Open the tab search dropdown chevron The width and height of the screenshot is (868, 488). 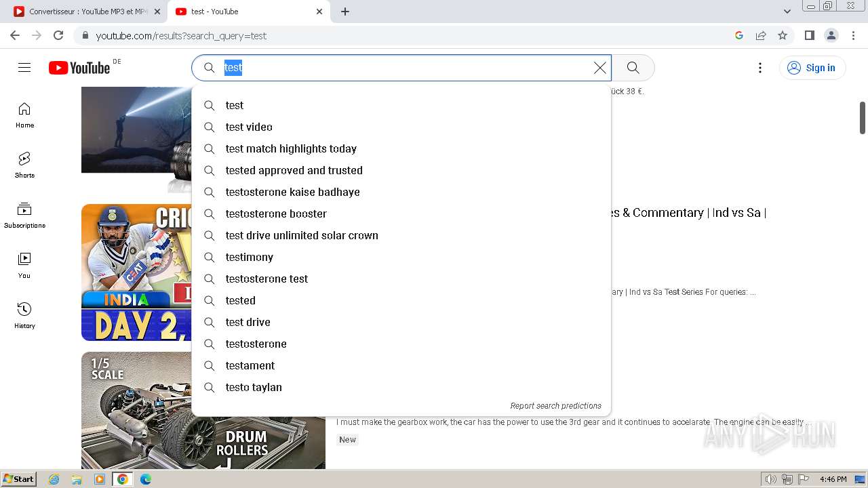[787, 12]
